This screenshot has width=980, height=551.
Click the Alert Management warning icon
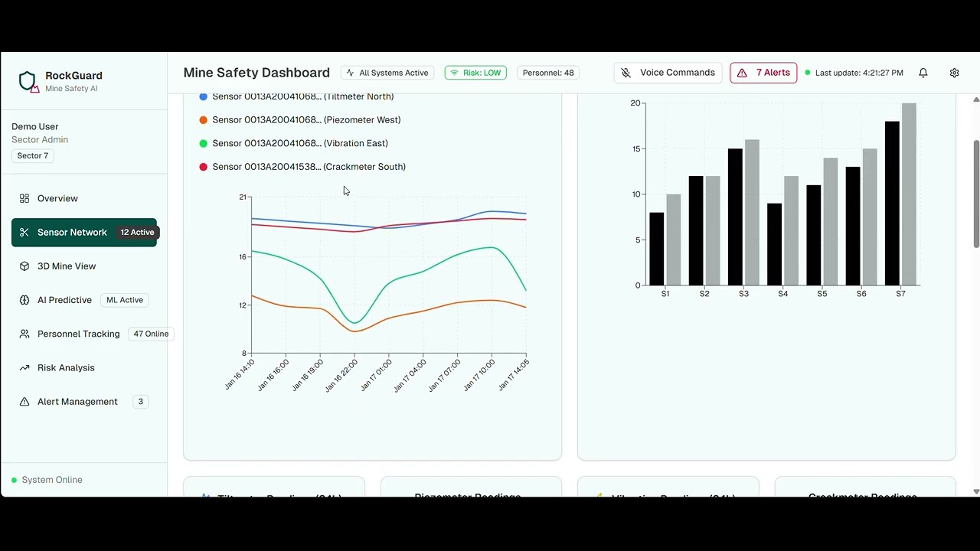[x=24, y=402]
